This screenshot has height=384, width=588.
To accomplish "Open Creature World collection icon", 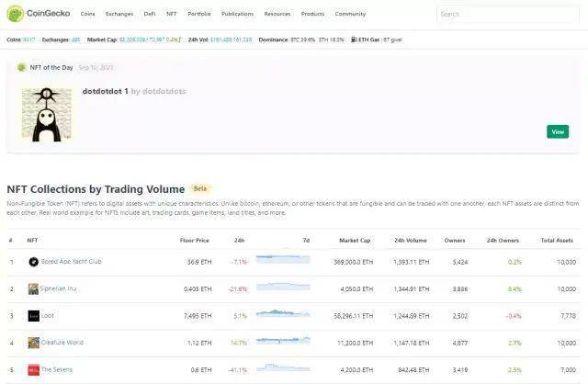I will point(33,343).
